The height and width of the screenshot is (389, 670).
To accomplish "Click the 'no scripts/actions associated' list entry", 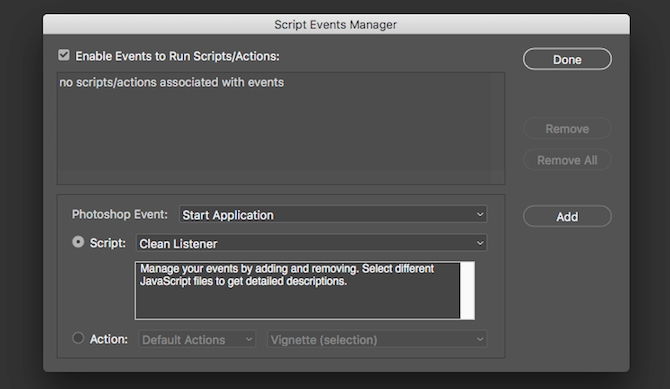I will [171, 82].
